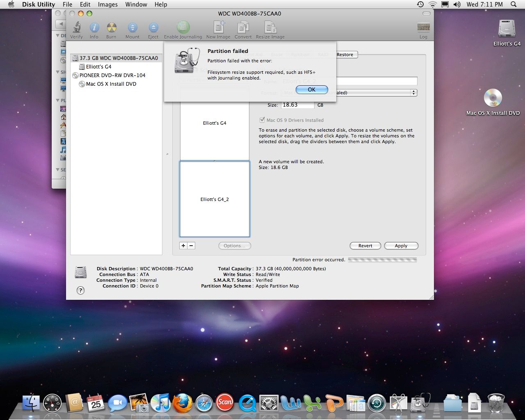Add a partition with the plus button
525x420 pixels.
(183, 246)
